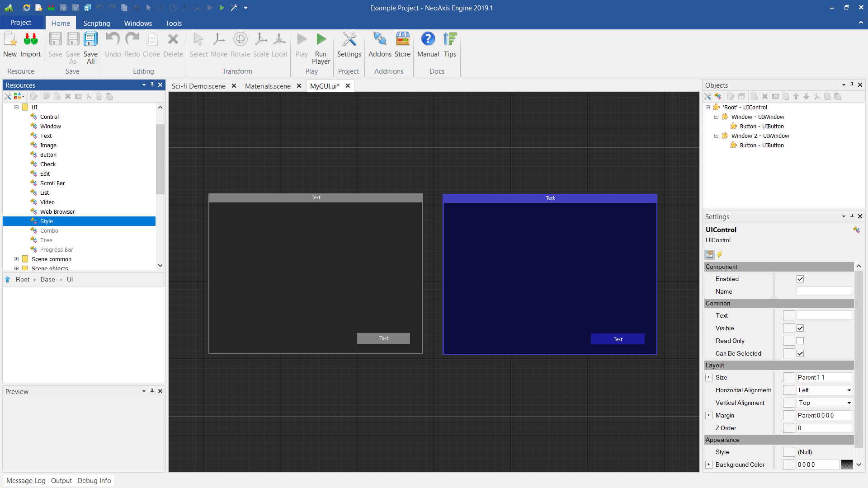Click the Background Color swatch
This screenshot has height=488, width=868.
tap(846, 465)
